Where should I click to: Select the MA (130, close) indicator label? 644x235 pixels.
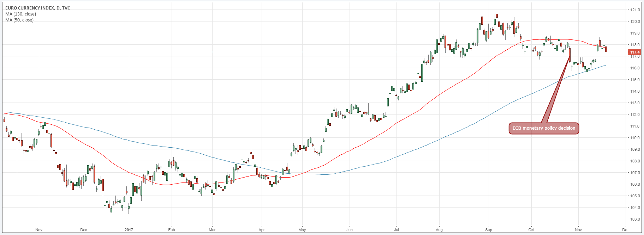tap(20, 14)
